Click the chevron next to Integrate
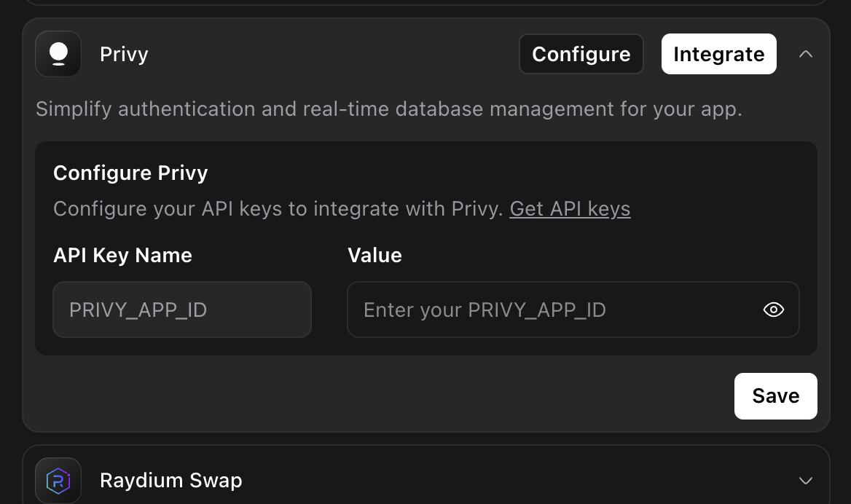851x504 pixels. 806,53
